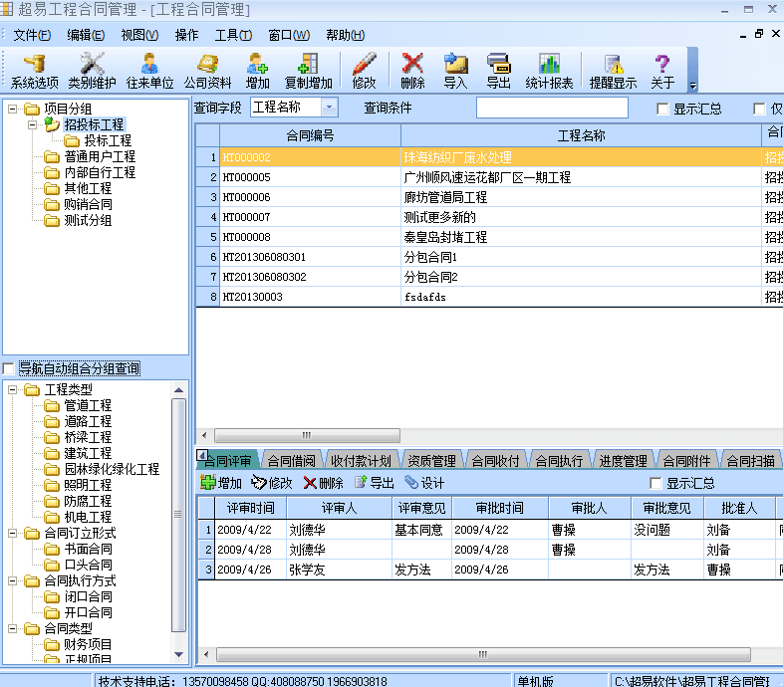Click main toolbar 导出 export icon
The height and width of the screenshot is (687, 784).
pos(498,71)
